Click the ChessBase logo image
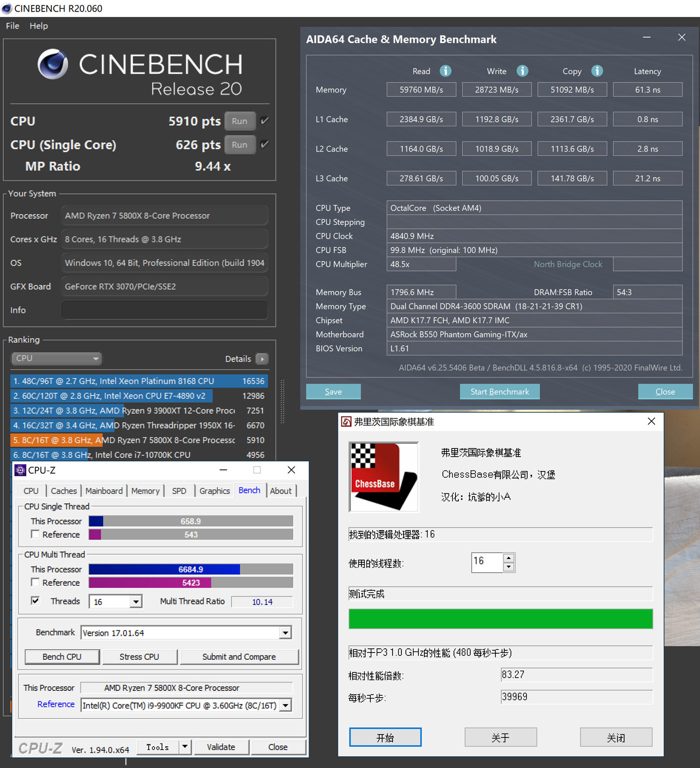This screenshot has width=700, height=768. point(383,476)
